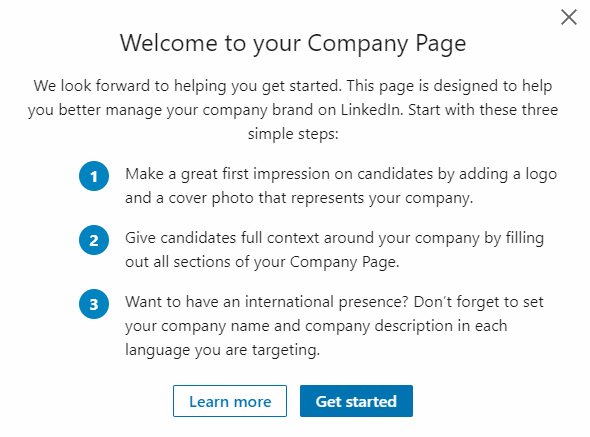Click the 'out all sections of your Company Page' line
The height and width of the screenshot is (437, 590).
pyautogui.click(x=262, y=262)
